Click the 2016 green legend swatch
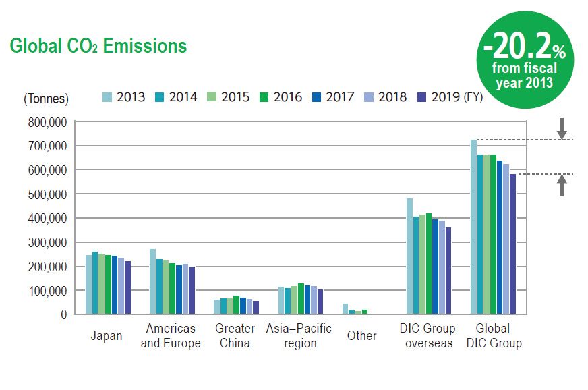The image size is (588, 390). click(x=264, y=97)
